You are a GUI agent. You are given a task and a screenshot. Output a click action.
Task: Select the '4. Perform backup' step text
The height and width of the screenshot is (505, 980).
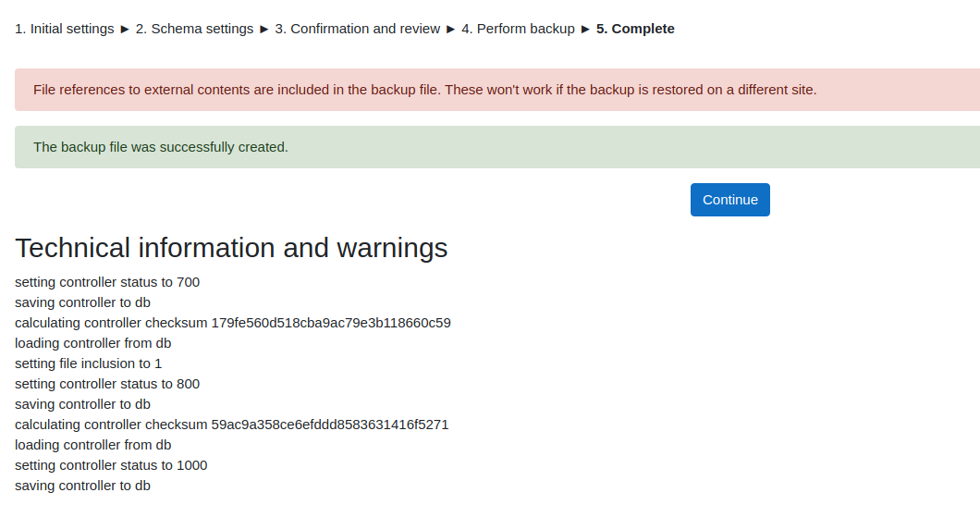point(518,29)
